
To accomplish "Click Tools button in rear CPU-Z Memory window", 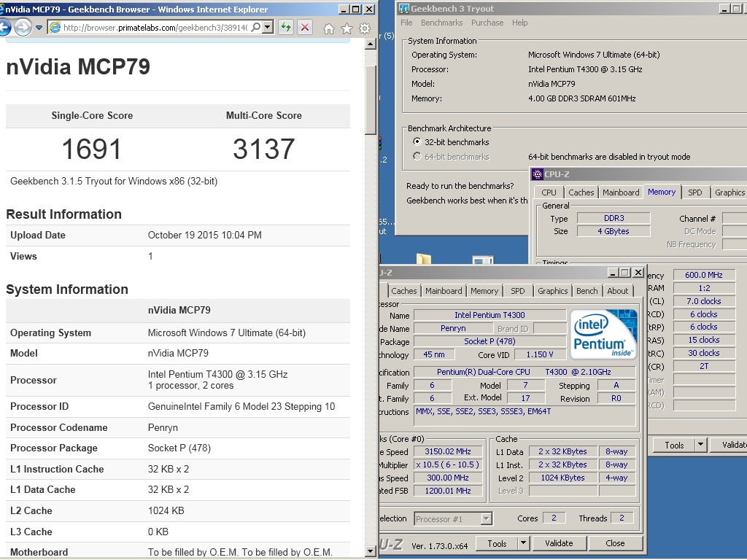I will click(674, 446).
